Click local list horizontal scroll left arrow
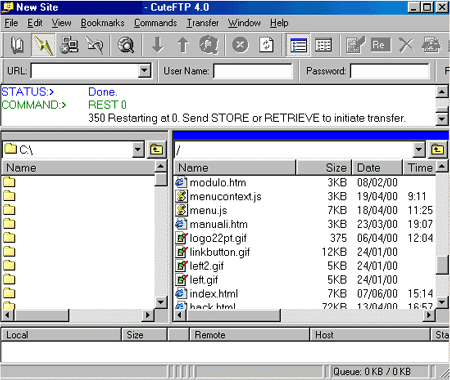Image resolution: width=450 pixels, height=380 pixels. [8, 315]
